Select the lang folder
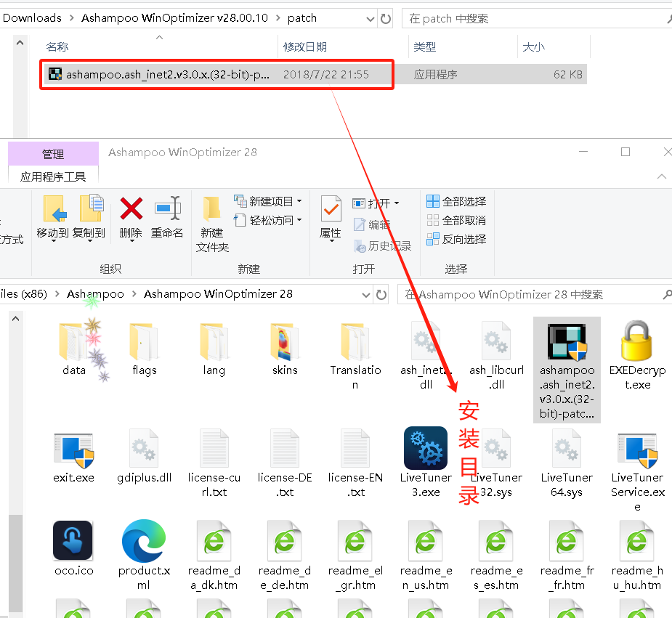 pyautogui.click(x=214, y=349)
